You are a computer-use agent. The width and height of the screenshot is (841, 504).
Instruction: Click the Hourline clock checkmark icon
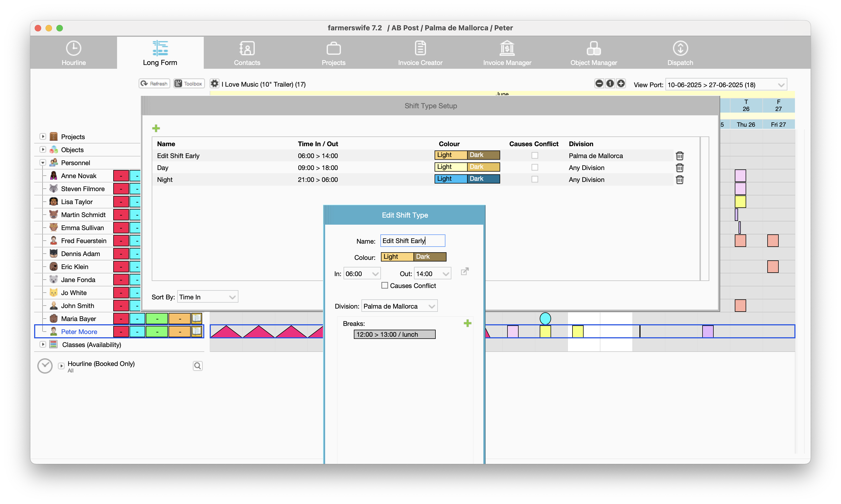point(45,366)
